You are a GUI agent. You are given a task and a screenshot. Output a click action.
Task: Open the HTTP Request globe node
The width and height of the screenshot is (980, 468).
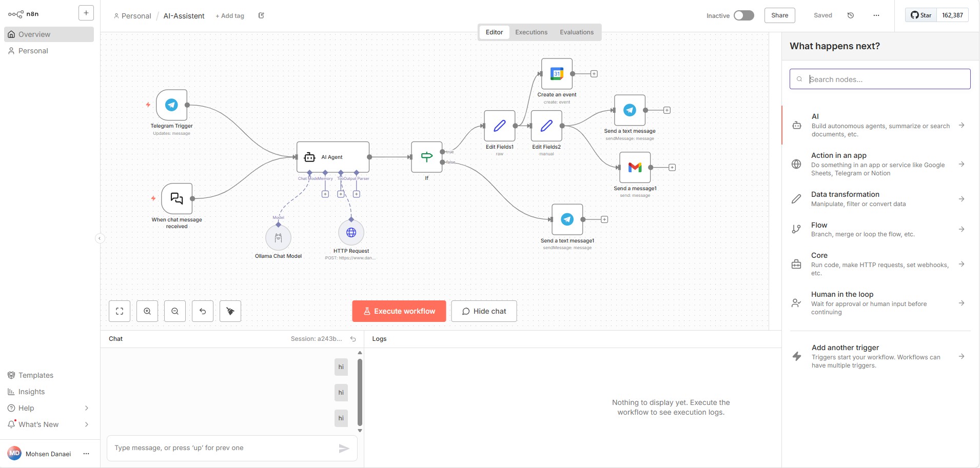[351, 233]
